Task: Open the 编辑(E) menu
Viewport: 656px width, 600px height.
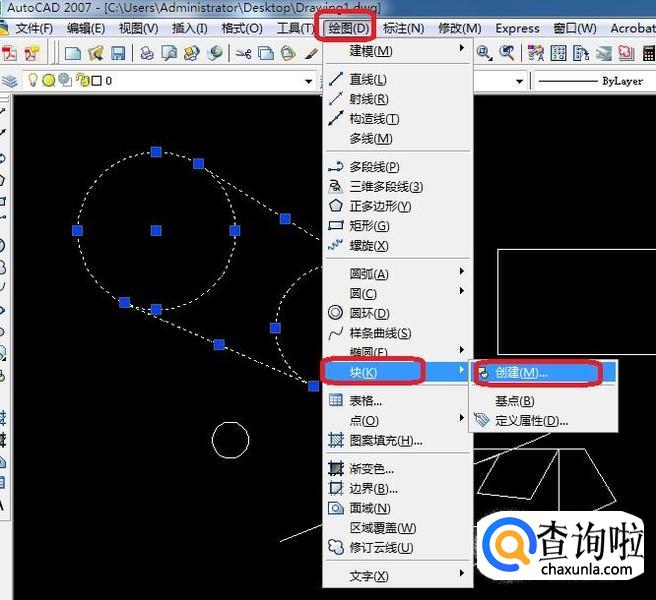Action: 86,28
